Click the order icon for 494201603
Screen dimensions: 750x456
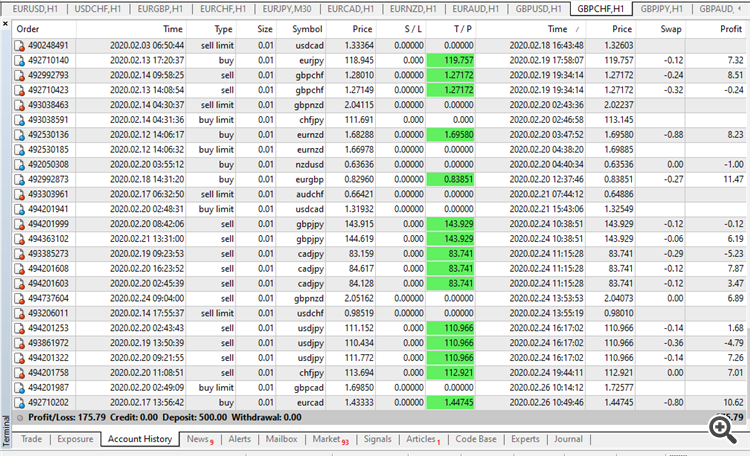tap(19, 284)
